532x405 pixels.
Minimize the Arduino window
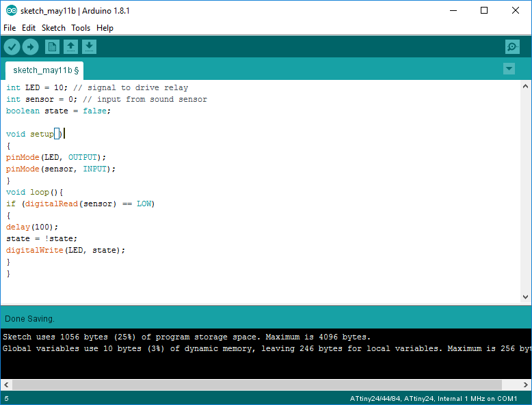(453, 10)
